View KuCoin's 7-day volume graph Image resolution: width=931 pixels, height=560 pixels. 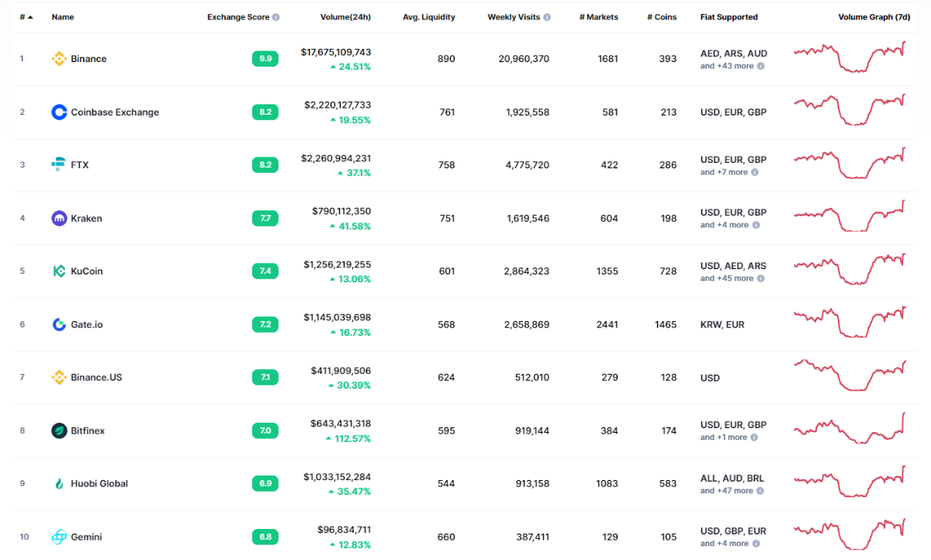click(x=850, y=269)
